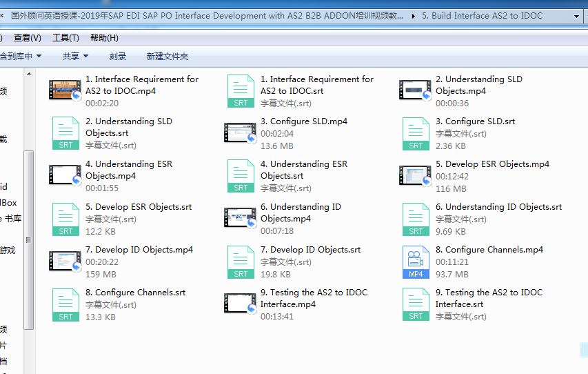Open video thumbnail for 2. Understanding SLD Objects.mp4
Image resolution: width=588 pixels, height=374 pixels.
pos(415,90)
